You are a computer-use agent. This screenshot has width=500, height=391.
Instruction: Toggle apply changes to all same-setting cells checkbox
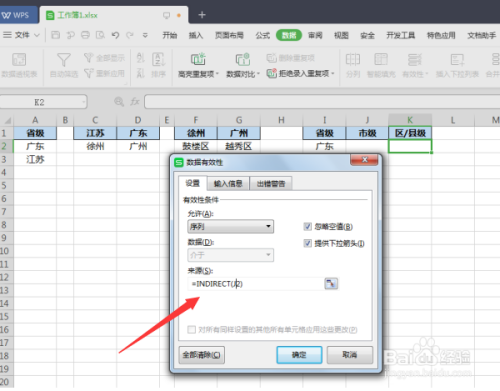191,330
